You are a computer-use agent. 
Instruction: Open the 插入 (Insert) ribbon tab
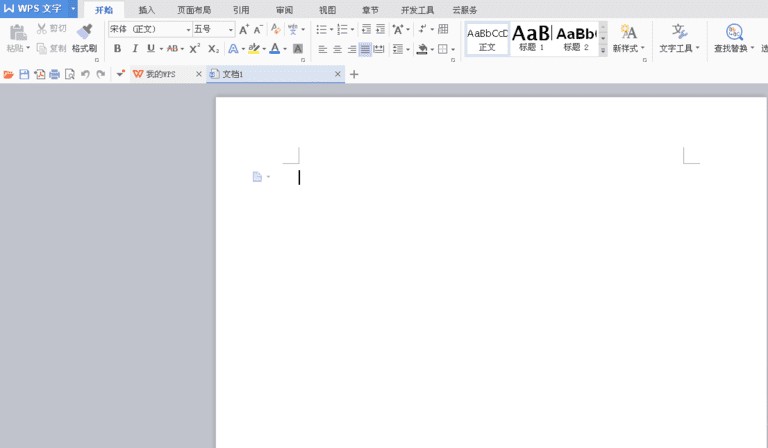click(146, 10)
